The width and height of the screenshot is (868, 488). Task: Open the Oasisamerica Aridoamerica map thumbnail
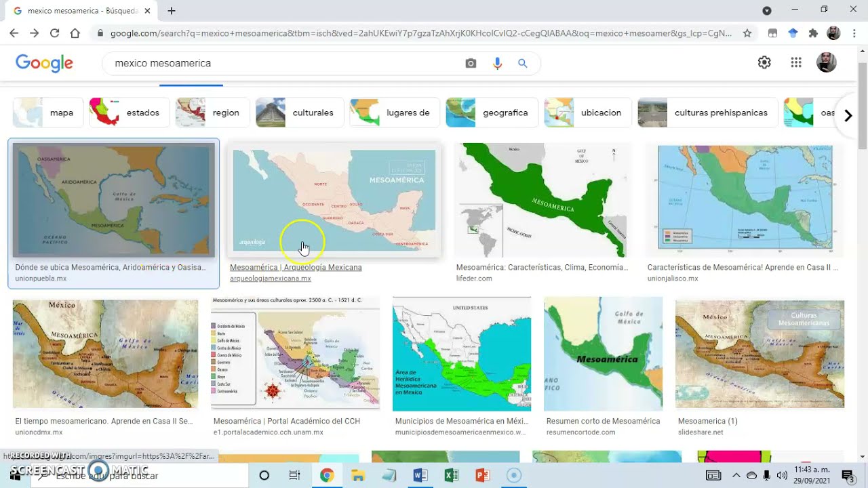tap(114, 200)
